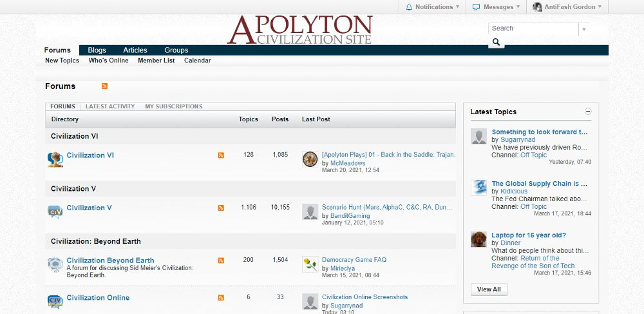644x314 pixels.
Task: Open the Civilization Online forum link
Action: 98,298
